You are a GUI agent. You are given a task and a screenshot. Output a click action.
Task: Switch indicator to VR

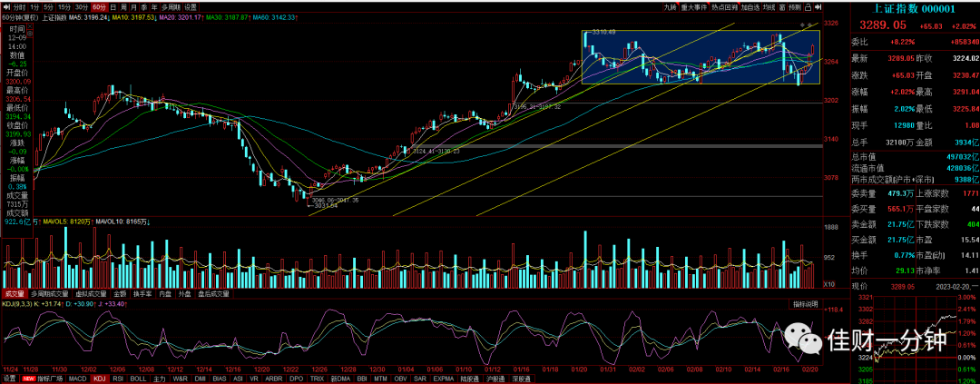point(254,379)
